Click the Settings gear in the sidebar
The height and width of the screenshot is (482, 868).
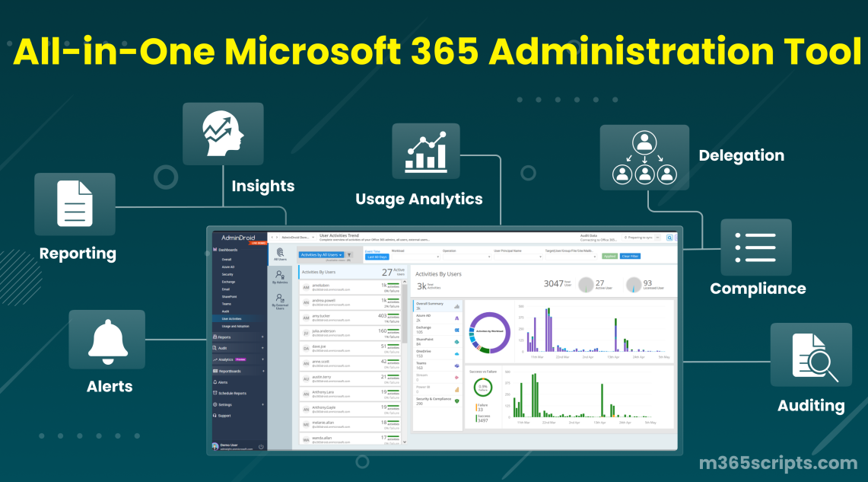(x=215, y=404)
